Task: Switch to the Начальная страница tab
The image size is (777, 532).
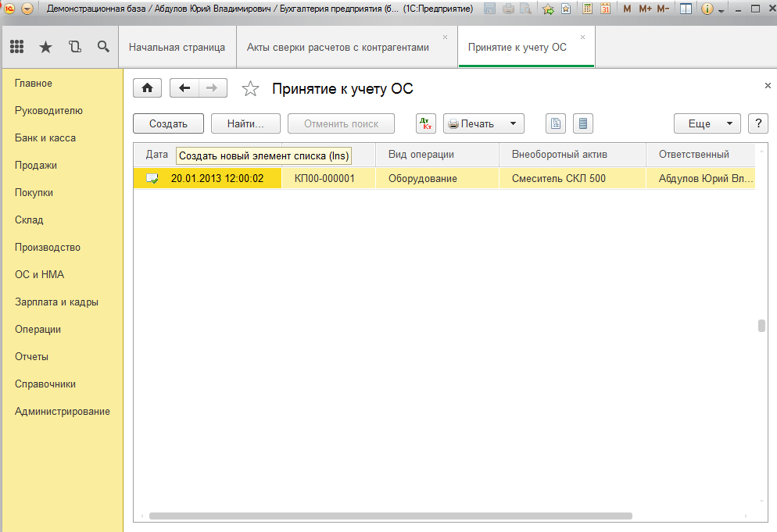Action: click(x=177, y=48)
